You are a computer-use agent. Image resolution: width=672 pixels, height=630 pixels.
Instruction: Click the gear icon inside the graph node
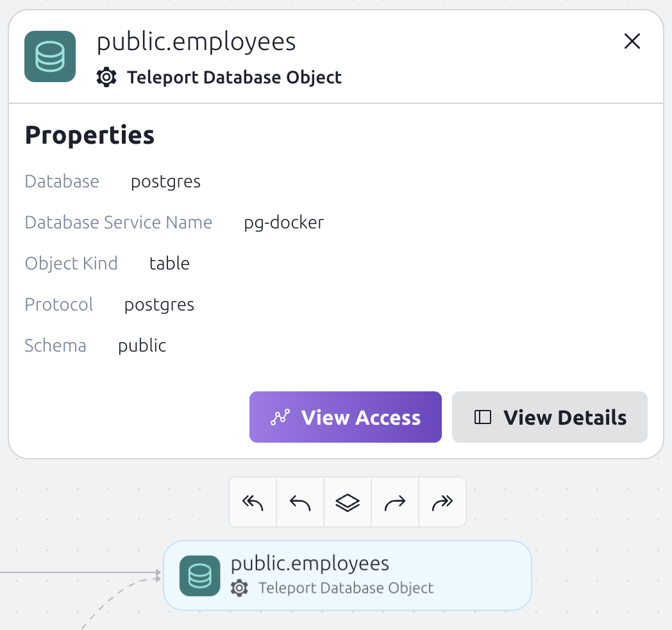click(x=239, y=588)
